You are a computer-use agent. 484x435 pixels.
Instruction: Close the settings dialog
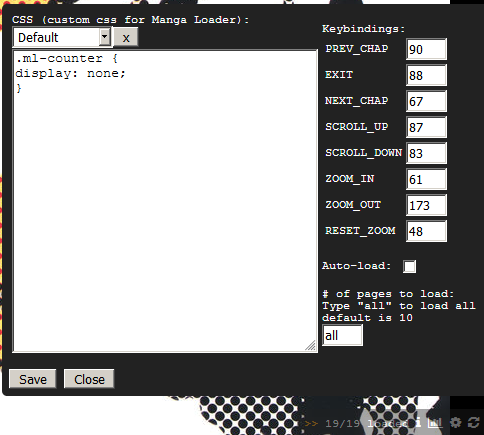pos(89,379)
